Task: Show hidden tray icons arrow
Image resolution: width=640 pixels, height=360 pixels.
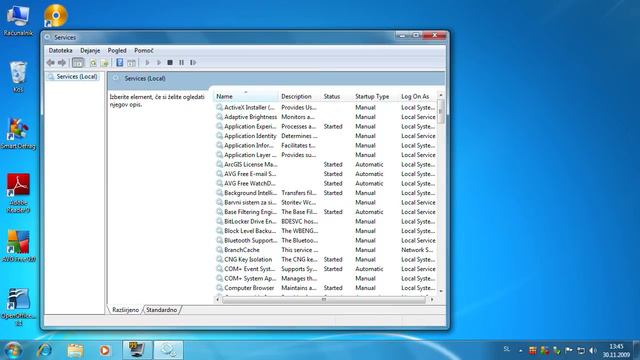Action: (x=521, y=351)
